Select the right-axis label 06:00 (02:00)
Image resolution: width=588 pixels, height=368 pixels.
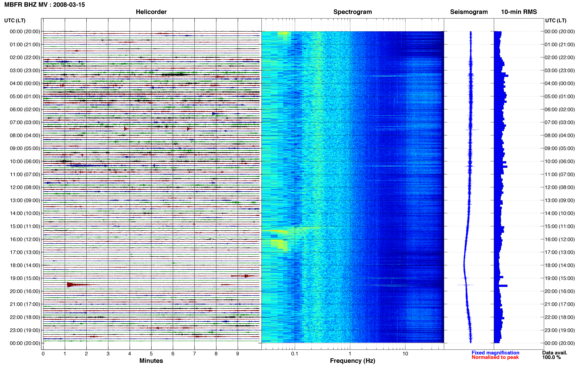[x=560, y=110]
